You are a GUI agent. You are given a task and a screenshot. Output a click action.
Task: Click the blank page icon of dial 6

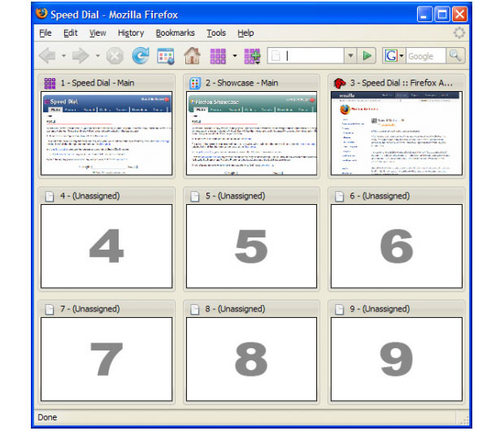click(x=340, y=196)
